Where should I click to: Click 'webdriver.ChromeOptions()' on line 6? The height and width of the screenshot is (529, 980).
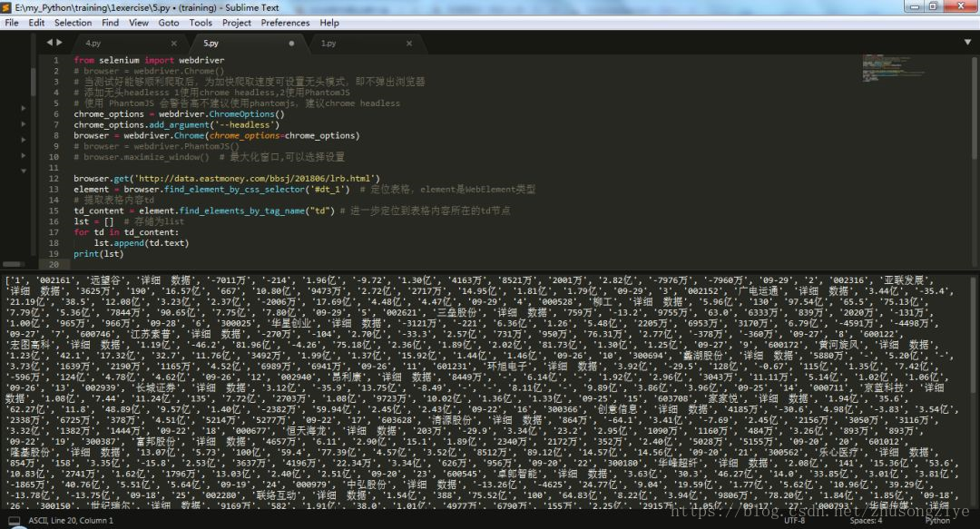click(221, 113)
